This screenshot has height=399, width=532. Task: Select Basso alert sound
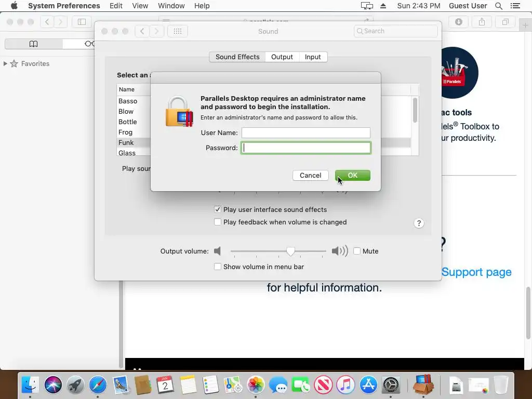point(128,101)
